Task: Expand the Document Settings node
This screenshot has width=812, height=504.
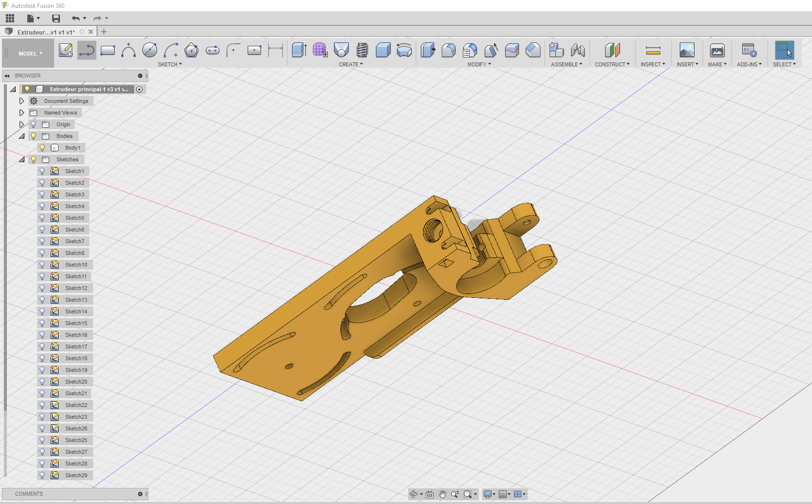Action: tap(21, 101)
